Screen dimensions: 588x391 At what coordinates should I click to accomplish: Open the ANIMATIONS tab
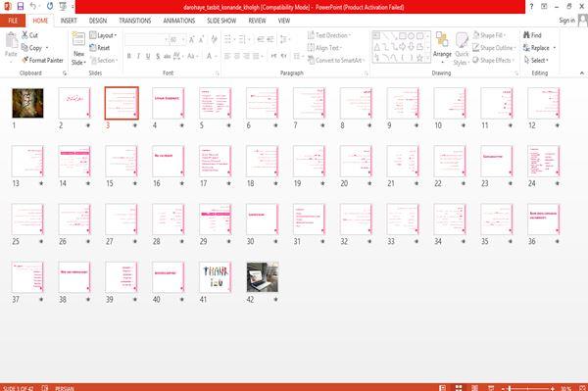point(179,21)
